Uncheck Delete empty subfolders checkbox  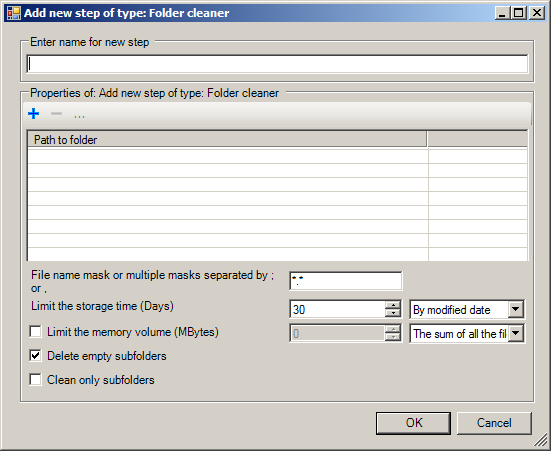coord(35,355)
